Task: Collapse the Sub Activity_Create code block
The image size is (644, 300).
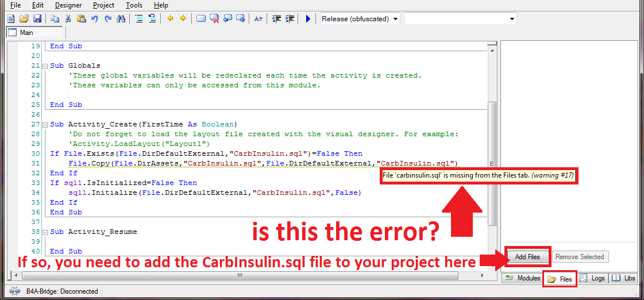Action: (45, 124)
